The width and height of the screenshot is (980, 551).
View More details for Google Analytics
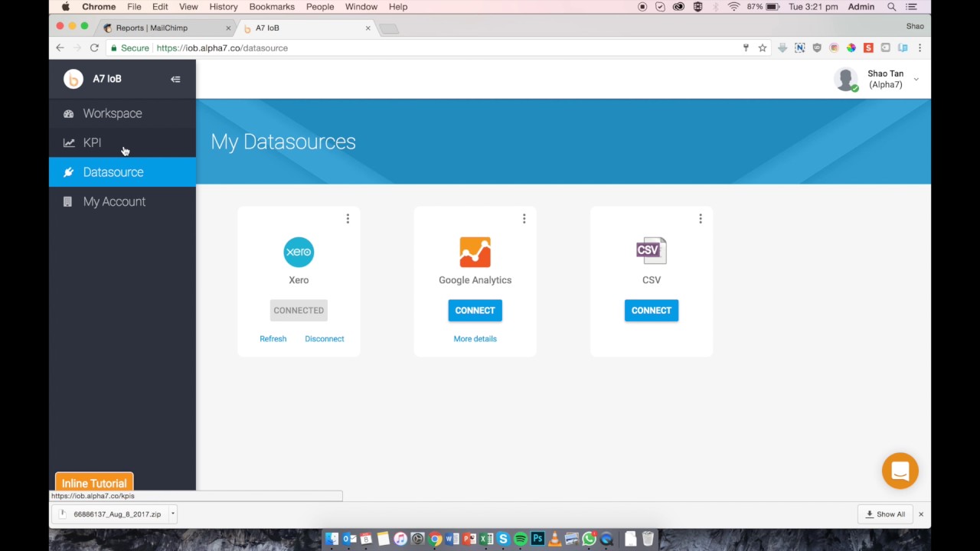coord(475,338)
